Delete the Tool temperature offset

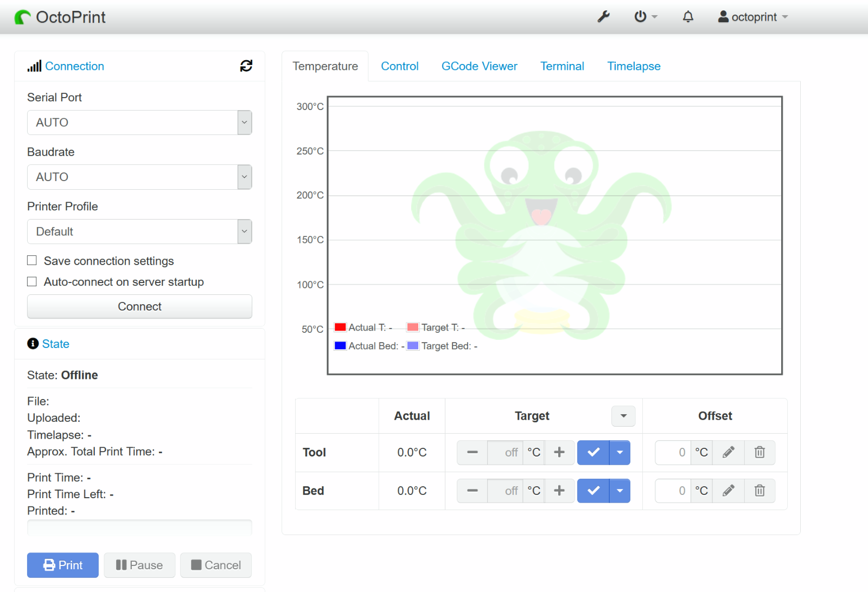pyautogui.click(x=759, y=452)
